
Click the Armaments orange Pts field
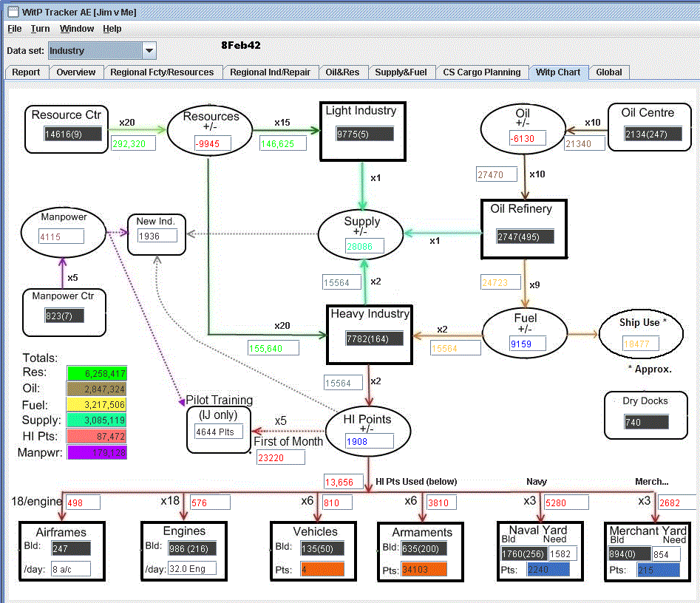click(x=424, y=570)
